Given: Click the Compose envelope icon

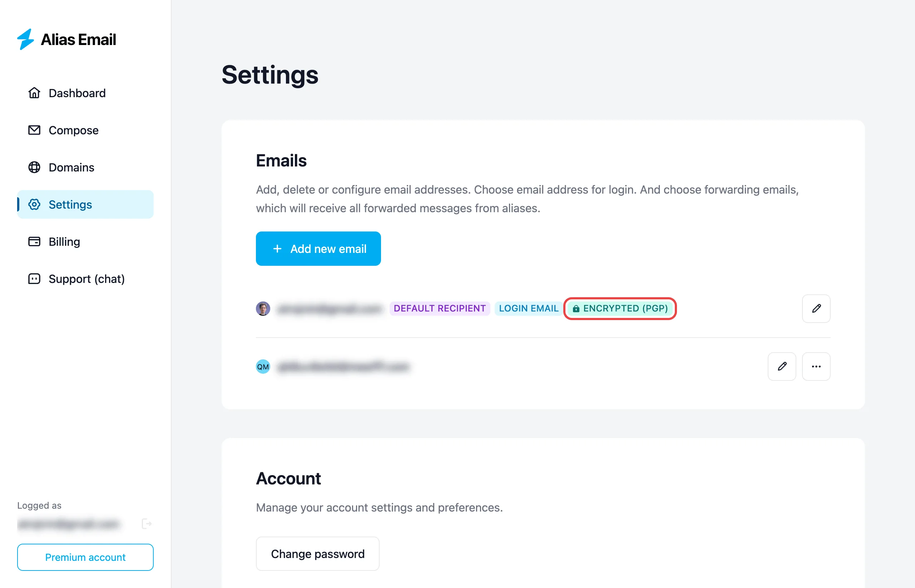Looking at the screenshot, I should (x=34, y=130).
